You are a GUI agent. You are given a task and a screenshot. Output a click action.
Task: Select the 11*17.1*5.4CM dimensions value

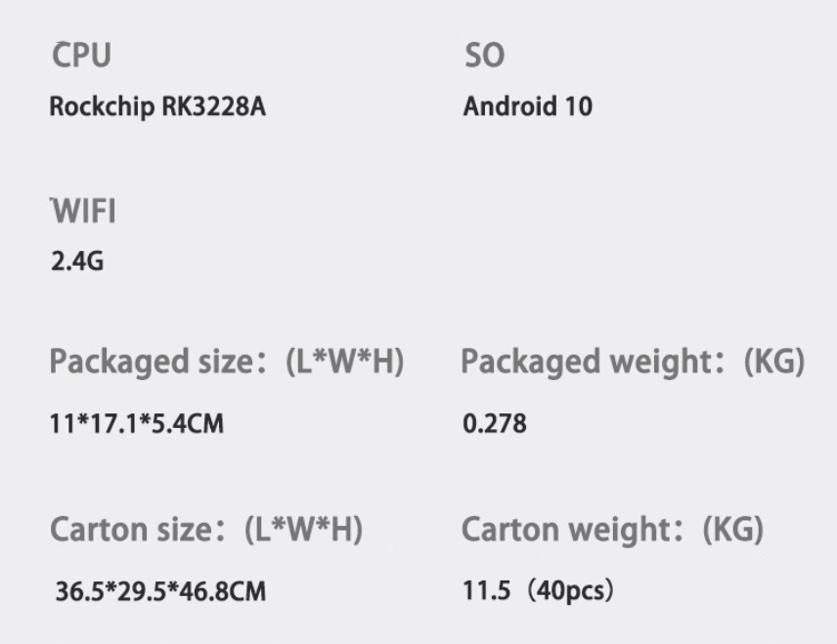click(x=136, y=424)
